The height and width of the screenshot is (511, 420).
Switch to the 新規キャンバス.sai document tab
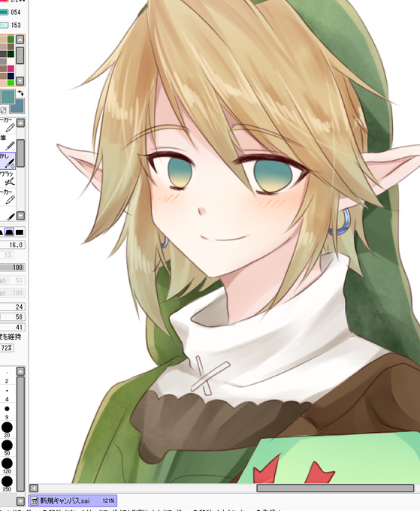(73, 500)
